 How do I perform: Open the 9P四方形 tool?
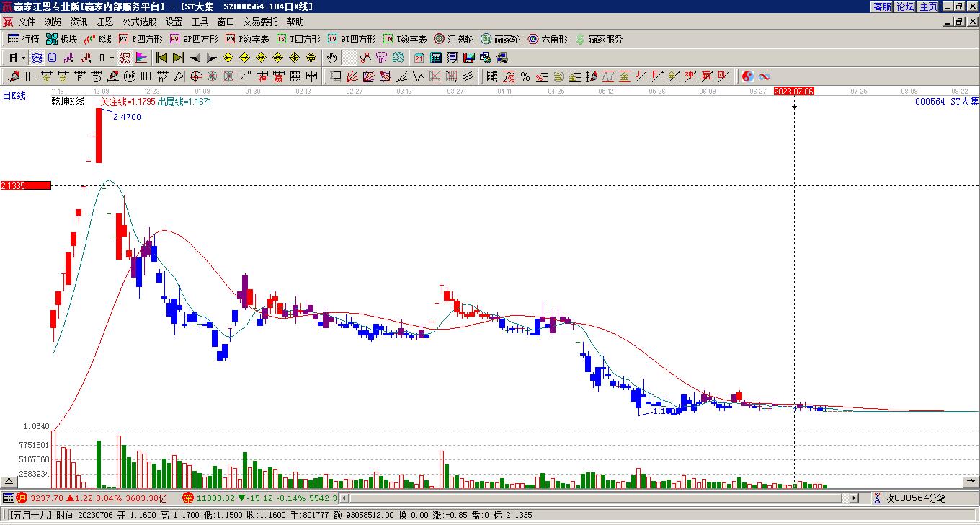point(194,39)
